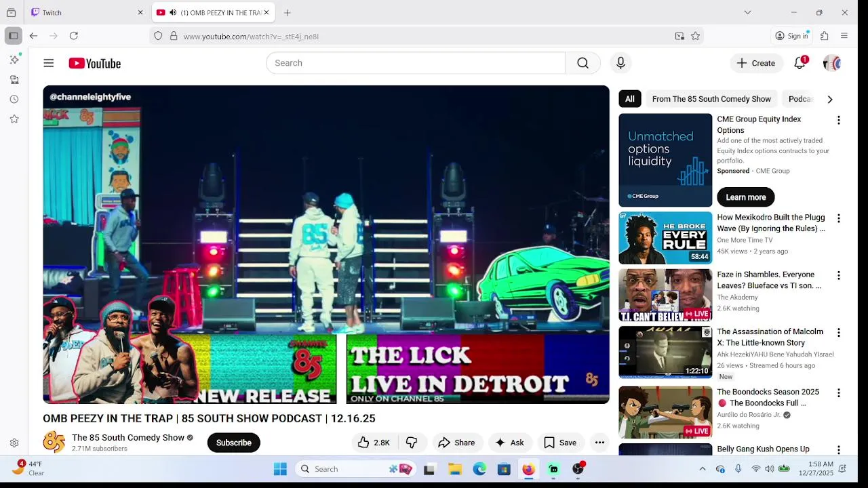Reload the page in the browser toolbar
This screenshot has width=868, height=488.
pyautogui.click(x=74, y=36)
